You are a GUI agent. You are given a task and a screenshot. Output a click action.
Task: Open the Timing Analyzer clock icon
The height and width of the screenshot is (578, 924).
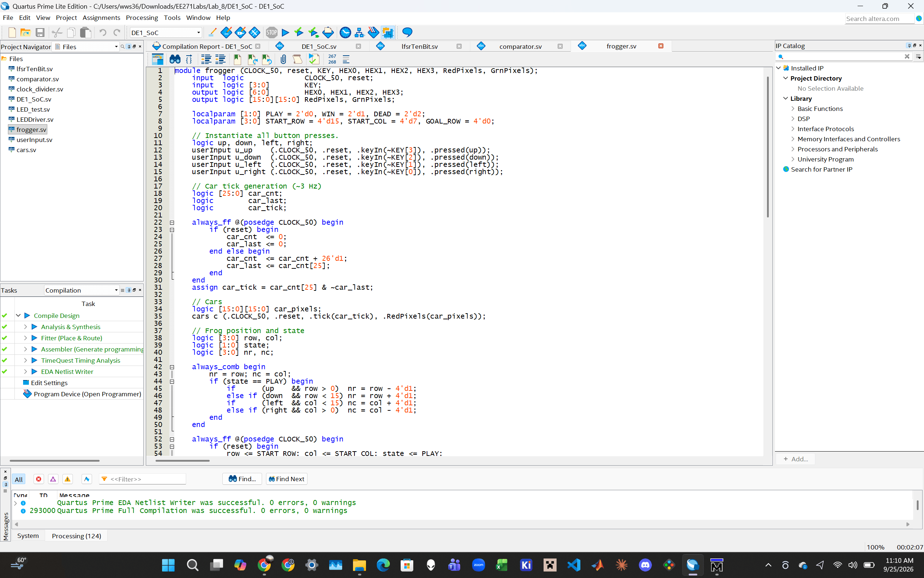[345, 33]
